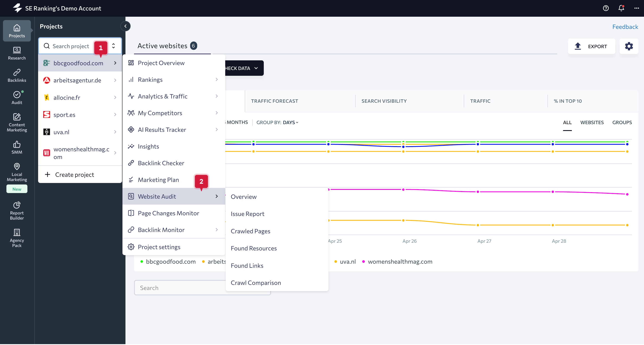Click the plus icon for Create project
The width and height of the screenshot is (644, 345).
48,174
